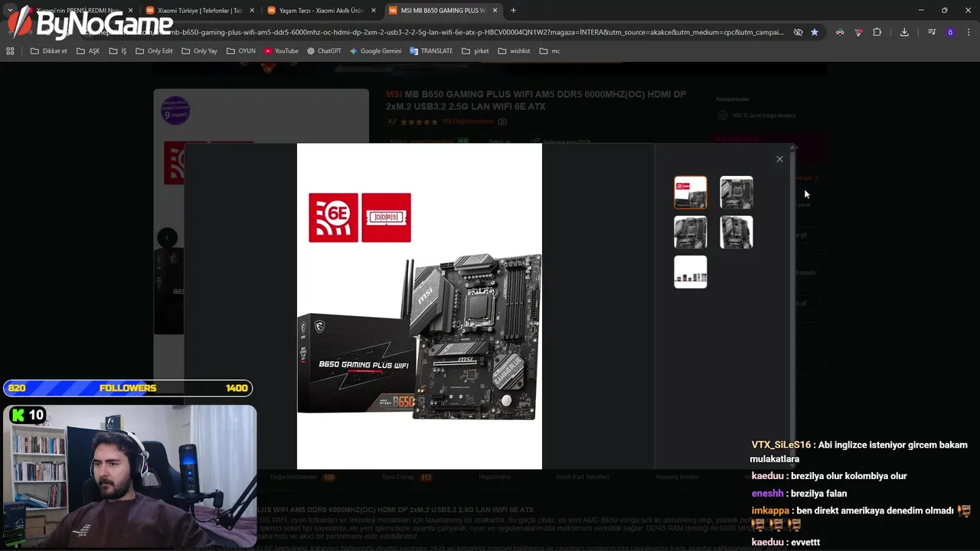
Task: Open the purple profile avatar menu
Action: tap(950, 32)
